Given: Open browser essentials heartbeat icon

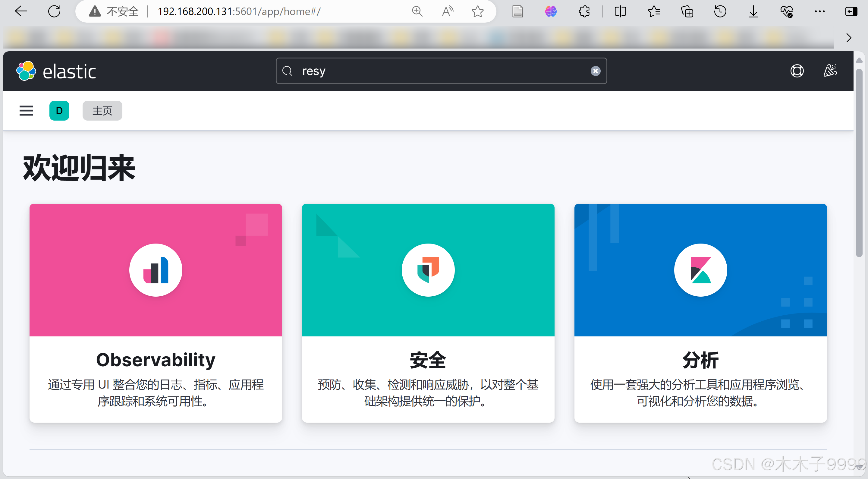Looking at the screenshot, I should [786, 11].
